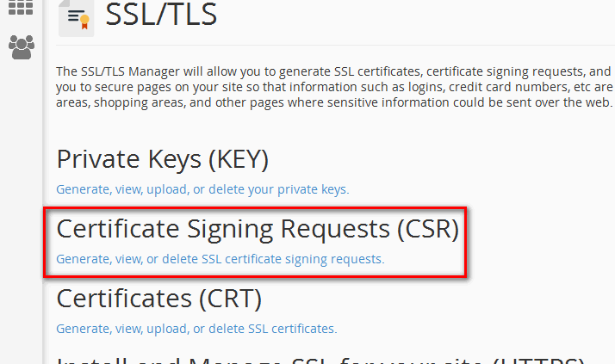
Task: Click the empty left sidebar area below icons
Action: [21, 215]
